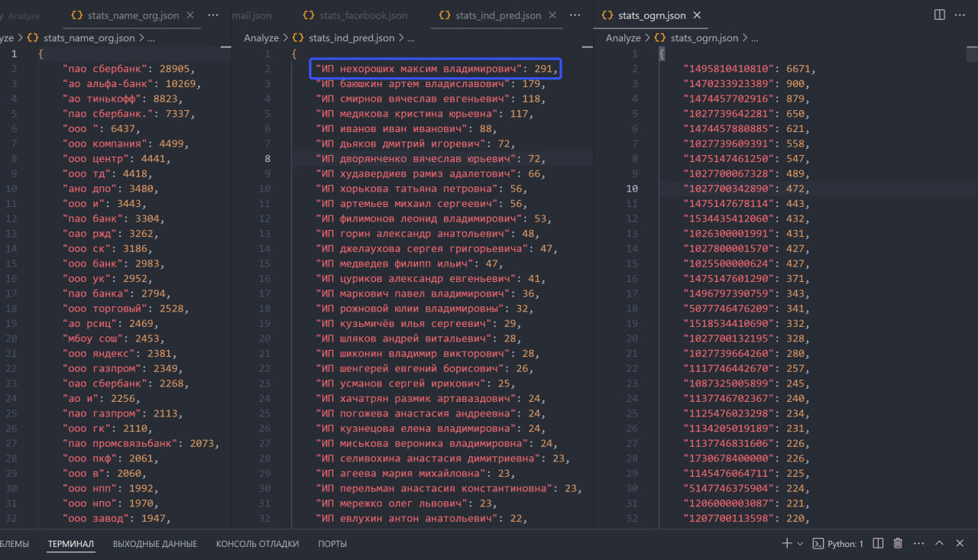
Task: Place cursor on "ао альфа-банк": 10269 line
Action: [x=132, y=84]
